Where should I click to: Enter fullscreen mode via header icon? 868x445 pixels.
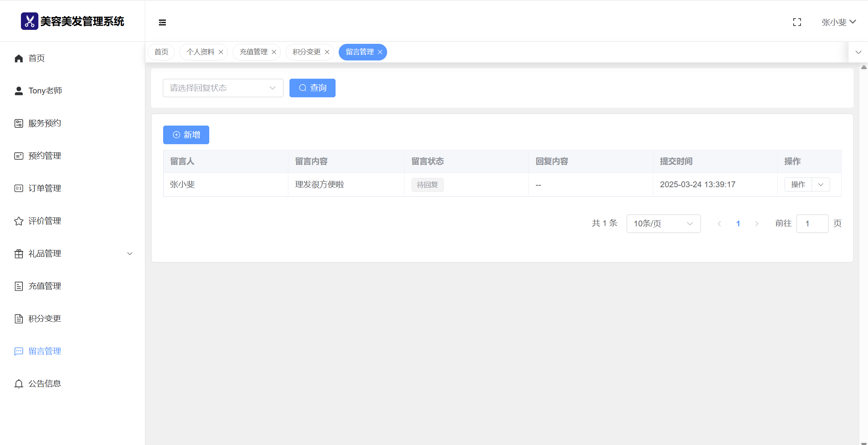797,22
